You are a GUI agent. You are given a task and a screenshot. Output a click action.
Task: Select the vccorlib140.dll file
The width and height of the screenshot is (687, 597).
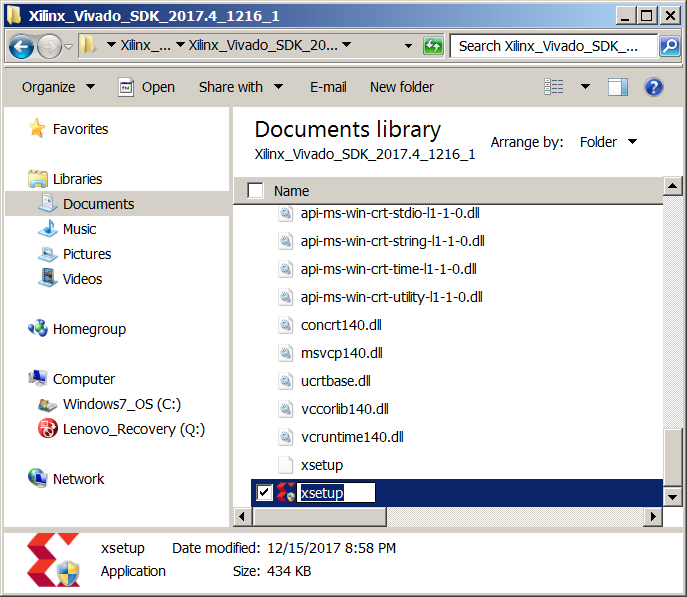pyautogui.click(x=345, y=409)
